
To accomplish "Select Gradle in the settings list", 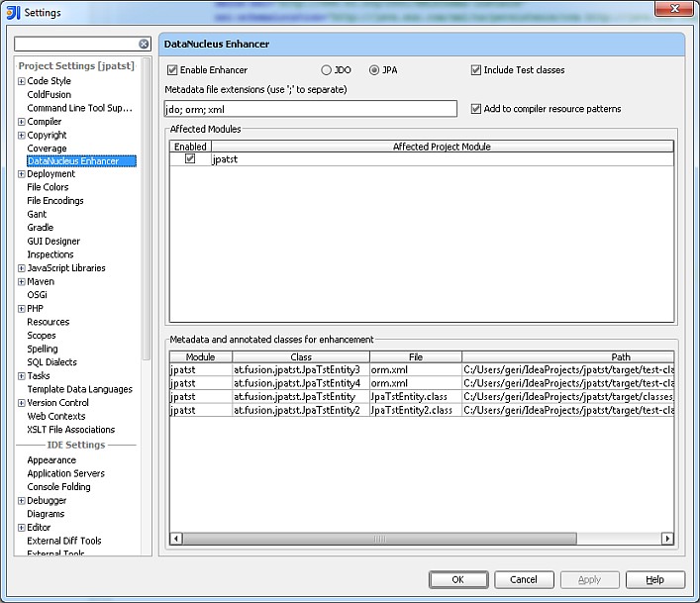I will click(41, 228).
